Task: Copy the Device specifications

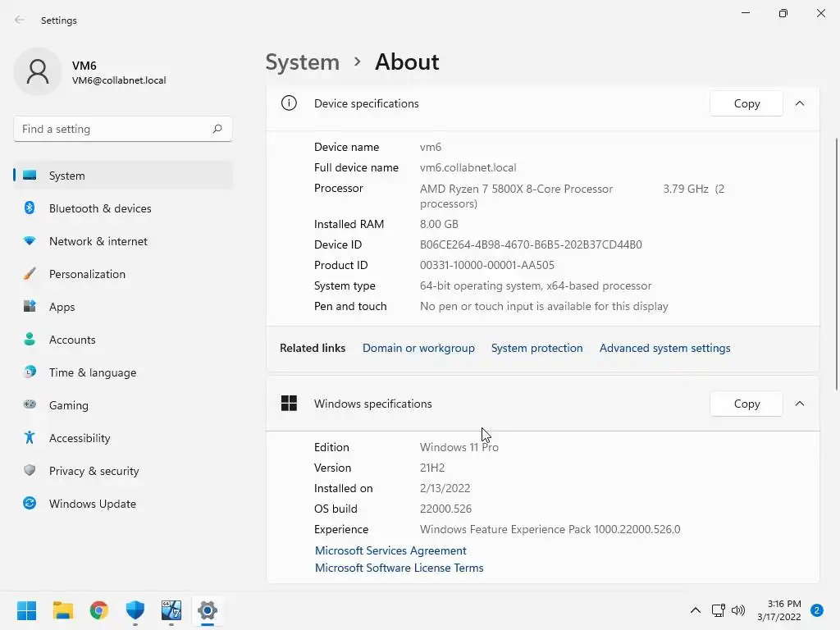Action: 746,103
